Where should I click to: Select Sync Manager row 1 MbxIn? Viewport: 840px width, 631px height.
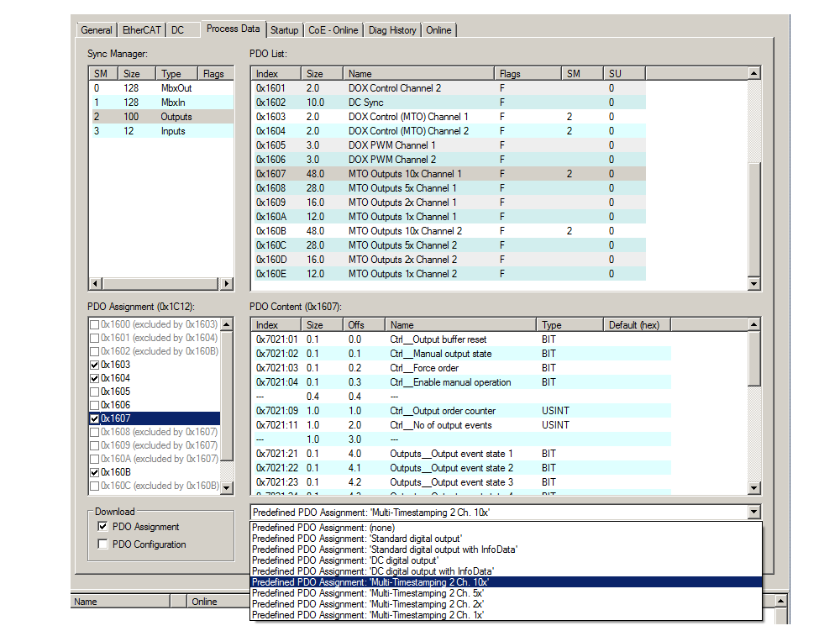(162, 103)
